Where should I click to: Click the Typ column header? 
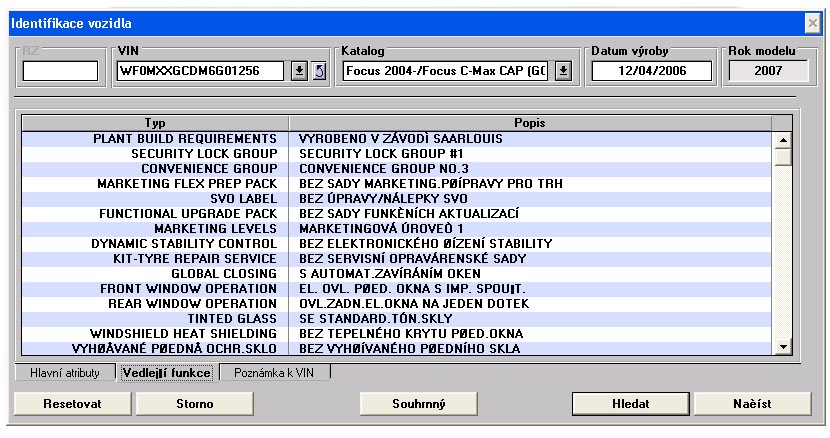click(x=155, y=122)
